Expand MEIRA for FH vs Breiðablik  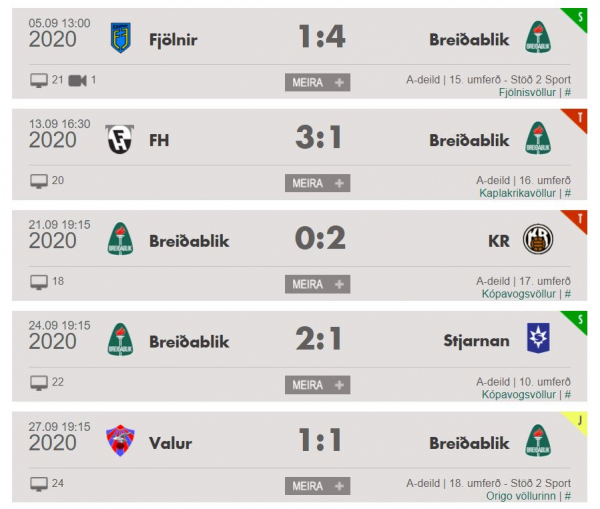317,183
